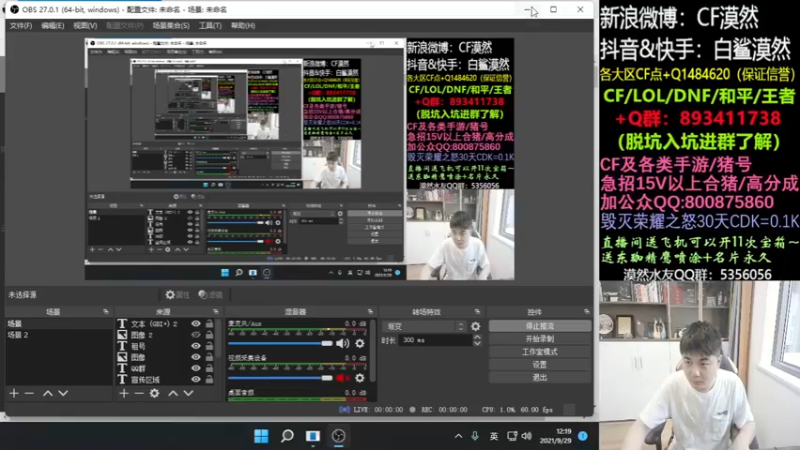Click the 停止推流 button
This screenshot has height=450, width=800.
click(x=540, y=326)
